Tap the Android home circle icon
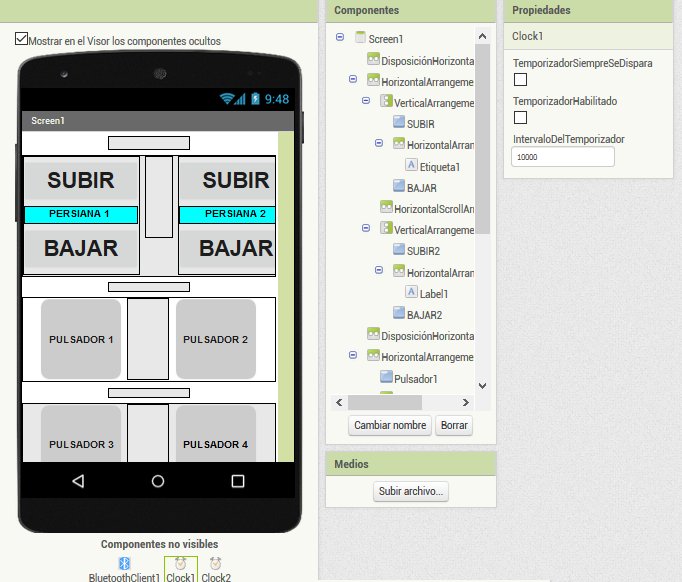The height and width of the screenshot is (582, 682). point(158,481)
